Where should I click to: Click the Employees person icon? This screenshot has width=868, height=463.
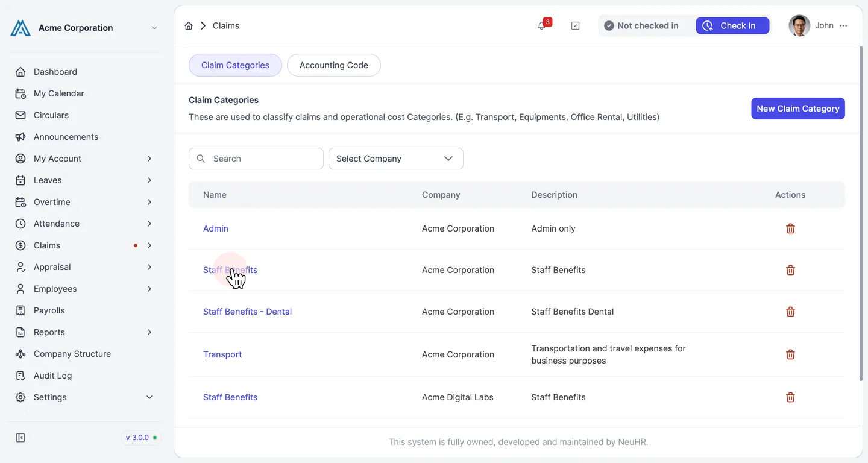tap(20, 289)
